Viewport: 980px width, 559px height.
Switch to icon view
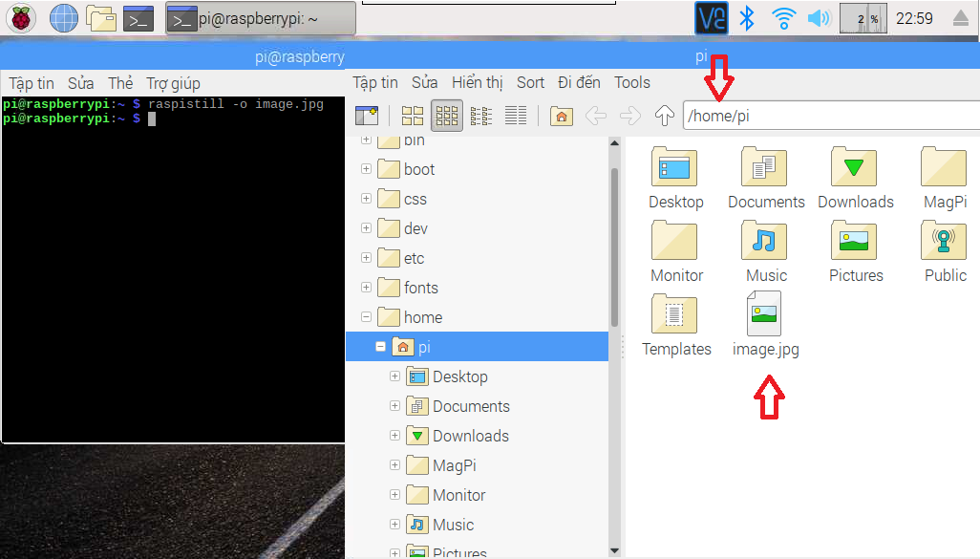tap(412, 116)
